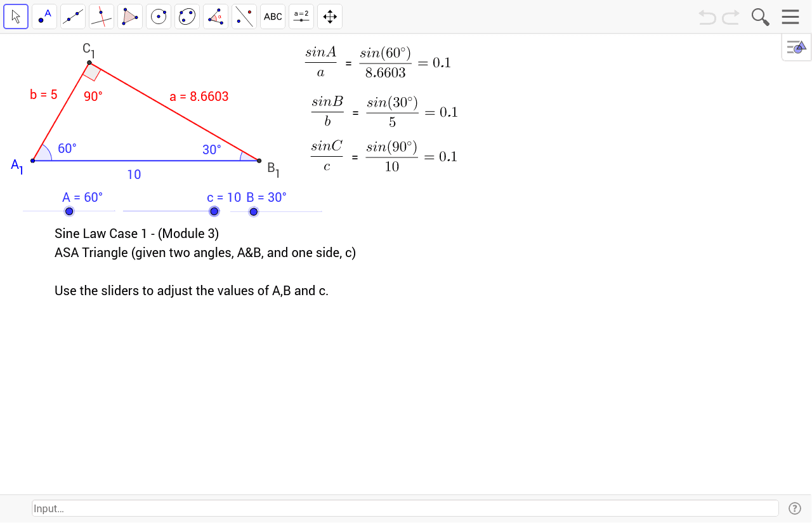
Task: Click the c = 10 slider handle
Action: point(214,211)
